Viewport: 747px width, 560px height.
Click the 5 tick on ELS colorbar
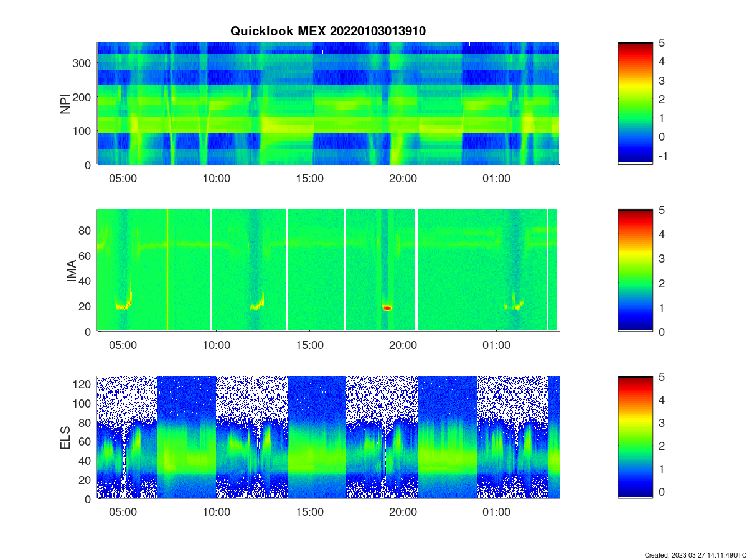point(662,377)
